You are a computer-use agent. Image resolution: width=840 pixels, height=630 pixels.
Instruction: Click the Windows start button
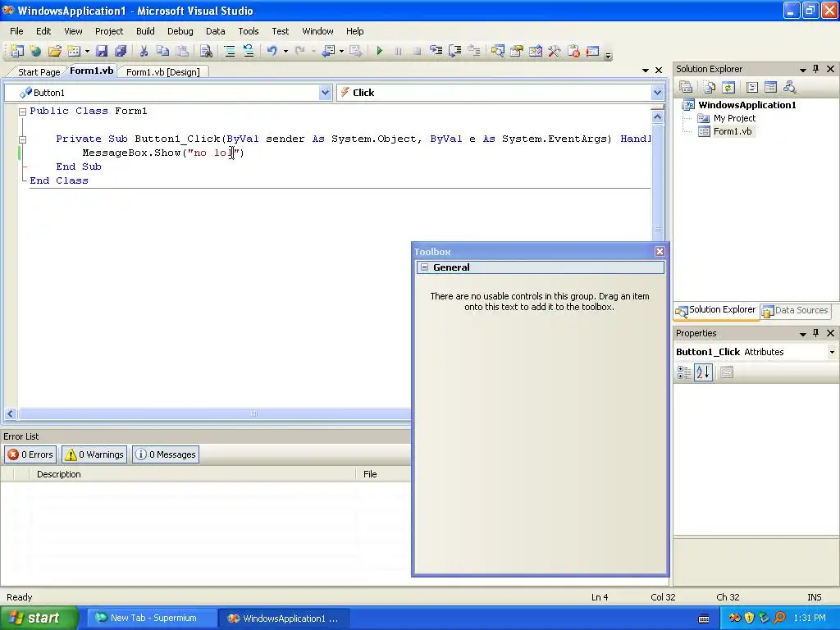click(x=39, y=618)
